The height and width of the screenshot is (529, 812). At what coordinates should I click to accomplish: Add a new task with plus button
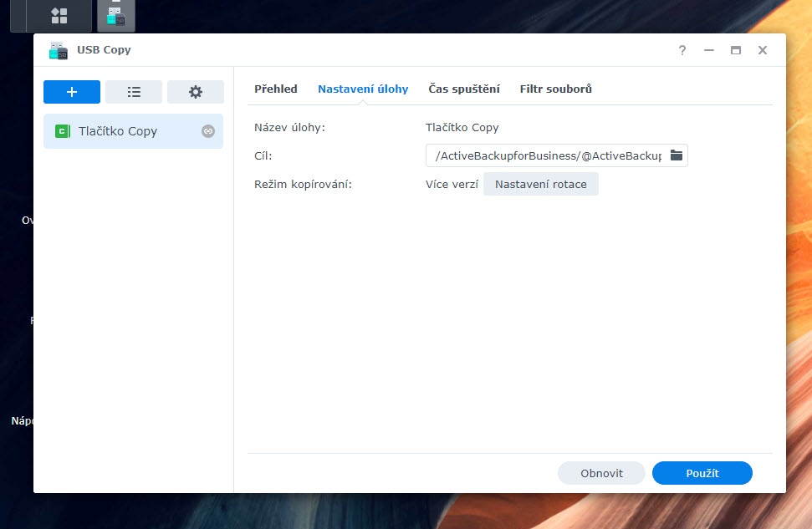[72, 92]
